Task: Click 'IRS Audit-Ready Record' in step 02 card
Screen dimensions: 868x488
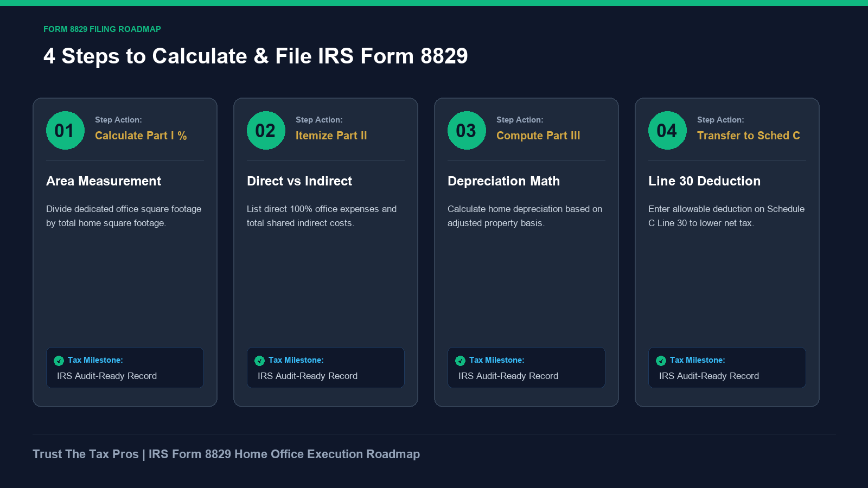Action: pyautogui.click(x=308, y=376)
